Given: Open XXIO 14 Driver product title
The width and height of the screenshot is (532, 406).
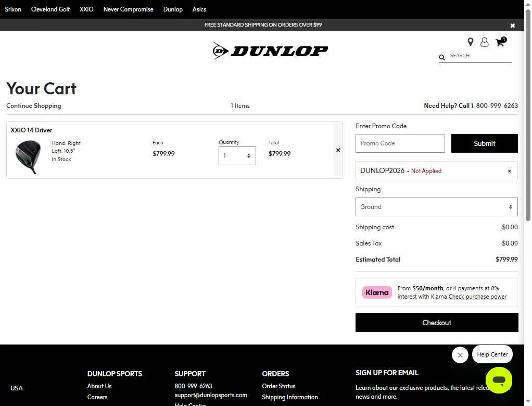Looking at the screenshot, I should point(31,130).
